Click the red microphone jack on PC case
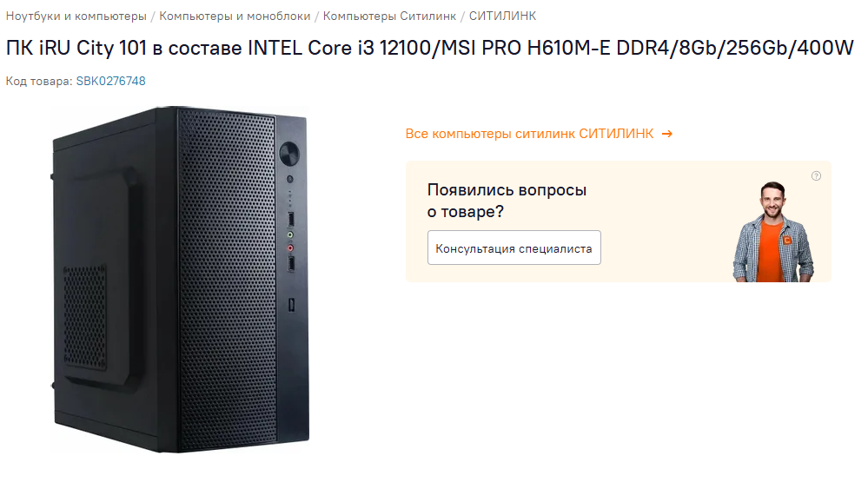Viewport: 868px width, 502px height. (x=291, y=248)
